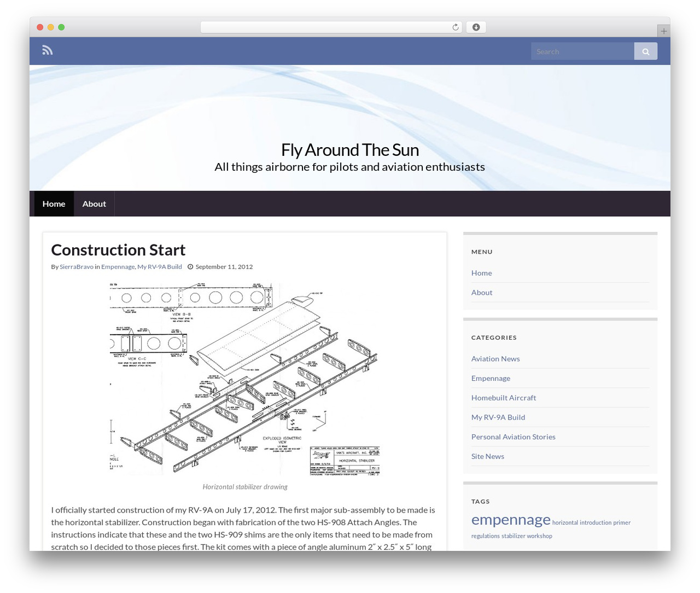Open browser downloads button

(476, 27)
